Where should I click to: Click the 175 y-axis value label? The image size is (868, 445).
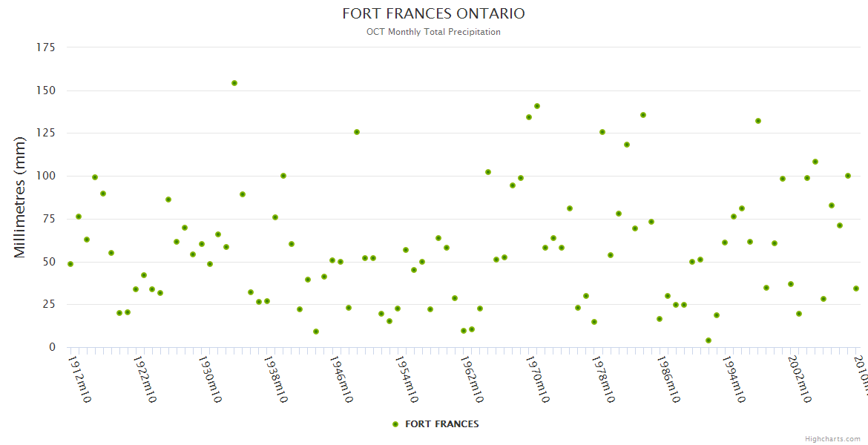click(x=46, y=47)
